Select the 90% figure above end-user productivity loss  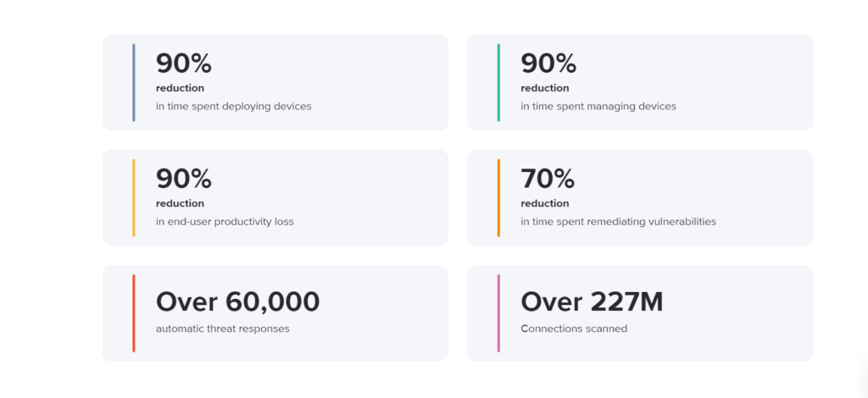tap(184, 179)
